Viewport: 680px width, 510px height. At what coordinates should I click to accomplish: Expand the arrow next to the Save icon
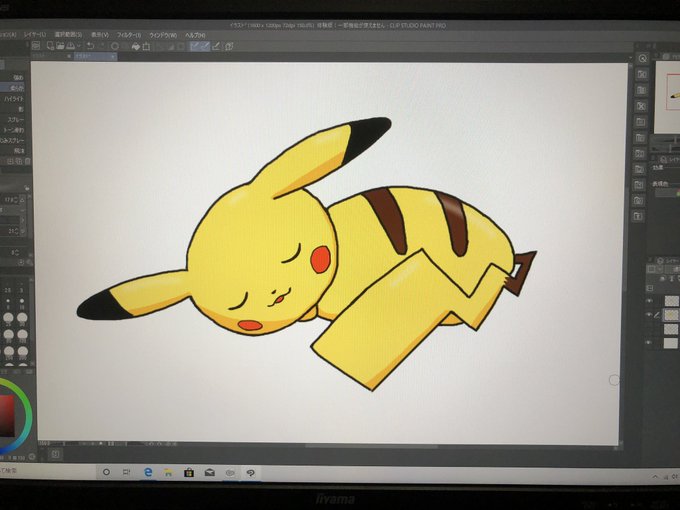tap(78, 46)
